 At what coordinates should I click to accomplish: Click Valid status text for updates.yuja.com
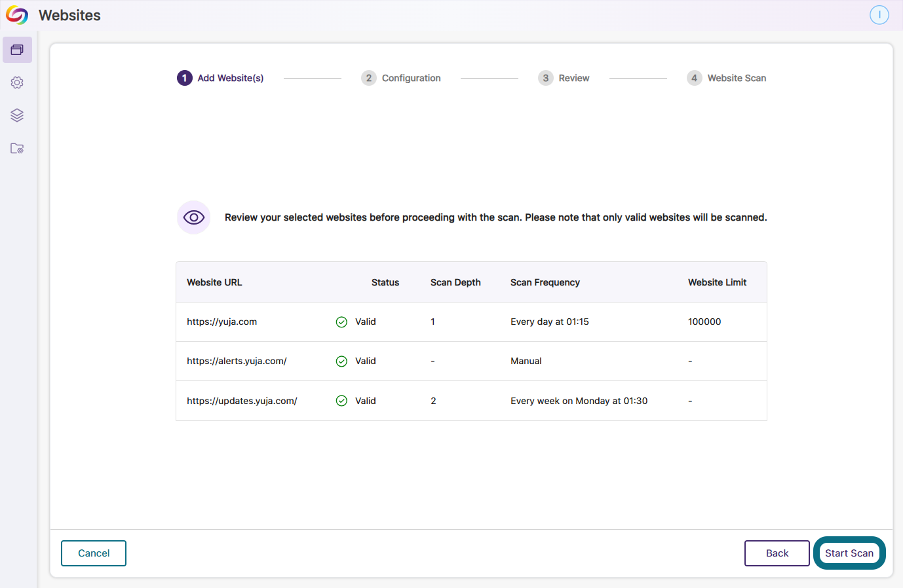[366, 401]
